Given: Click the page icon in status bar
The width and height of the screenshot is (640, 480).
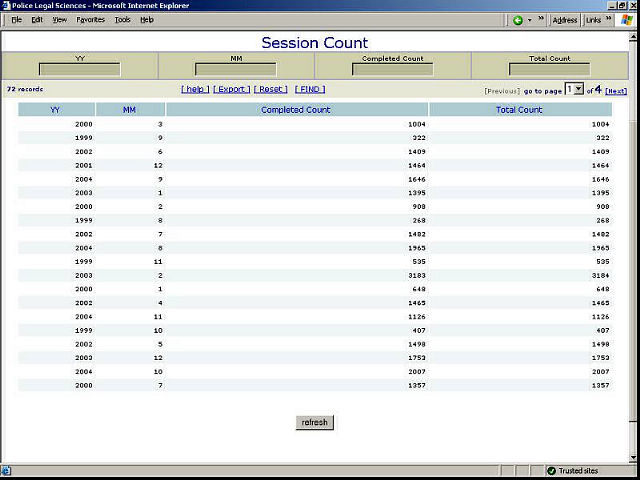Looking at the screenshot, I should click(x=6, y=471).
